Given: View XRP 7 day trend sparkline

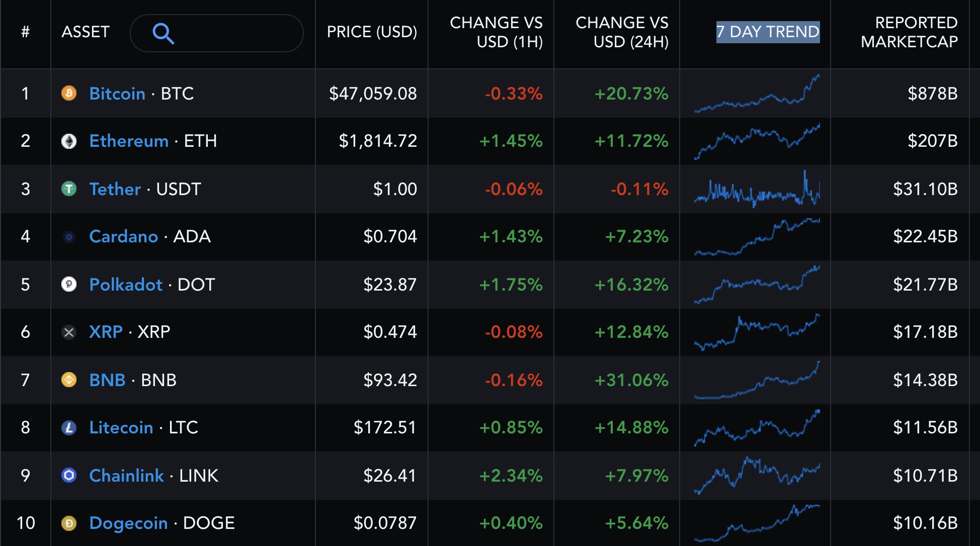Looking at the screenshot, I should click(x=757, y=332).
